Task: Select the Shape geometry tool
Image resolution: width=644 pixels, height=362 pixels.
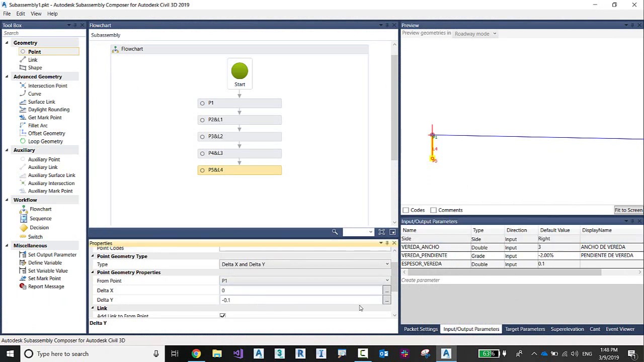Action: tap(35, 67)
